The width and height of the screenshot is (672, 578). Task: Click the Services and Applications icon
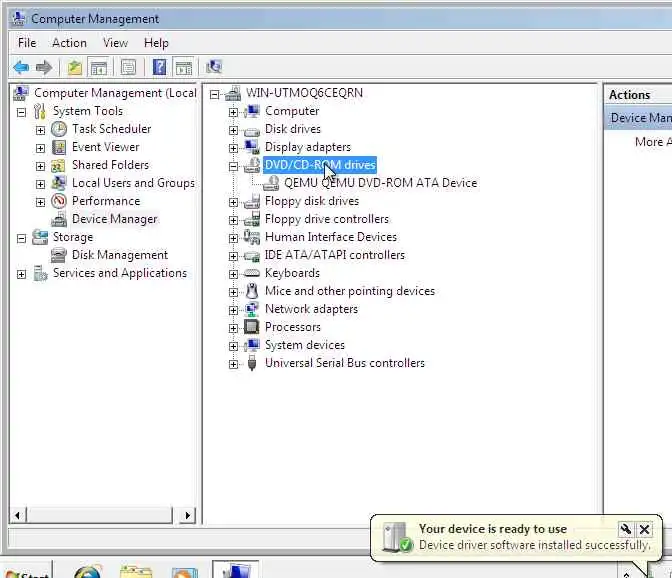(x=40, y=273)
